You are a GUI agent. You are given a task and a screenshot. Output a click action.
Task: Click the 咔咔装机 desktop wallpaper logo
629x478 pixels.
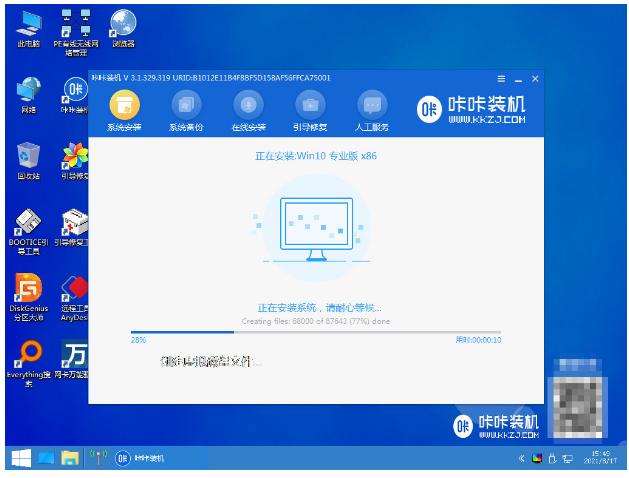pos(497,427)
